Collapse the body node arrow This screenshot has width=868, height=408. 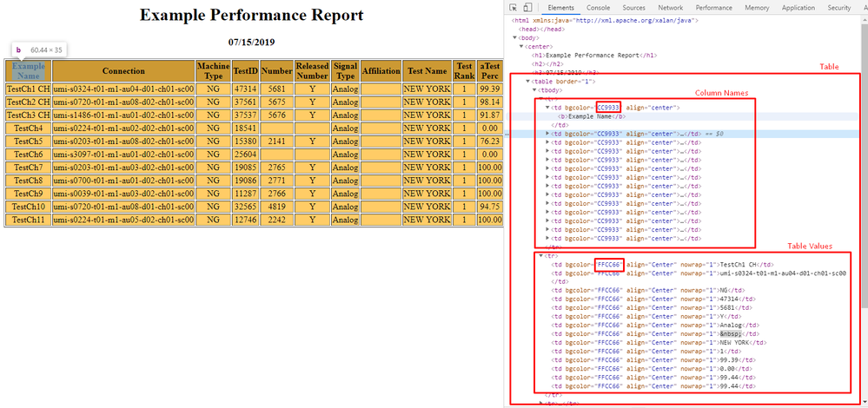pos(515,37)
